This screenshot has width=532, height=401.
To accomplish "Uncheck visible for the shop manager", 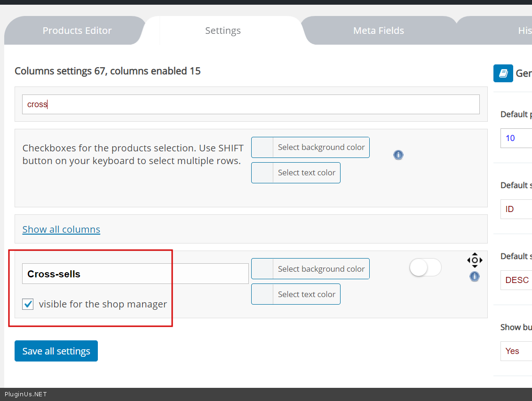I will (x=28, y=304).
